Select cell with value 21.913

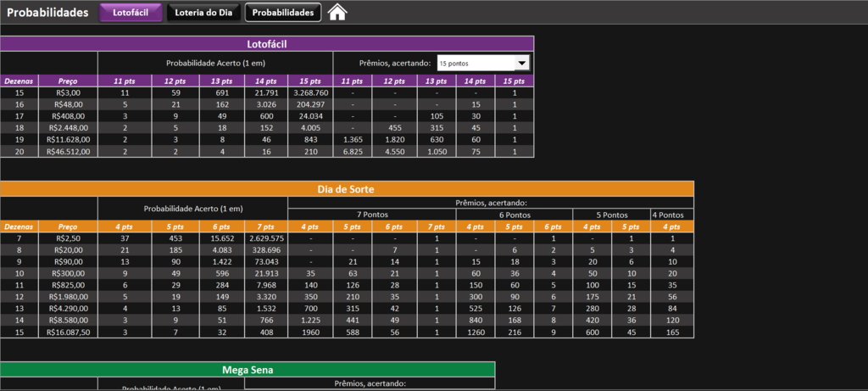(266, 273)
